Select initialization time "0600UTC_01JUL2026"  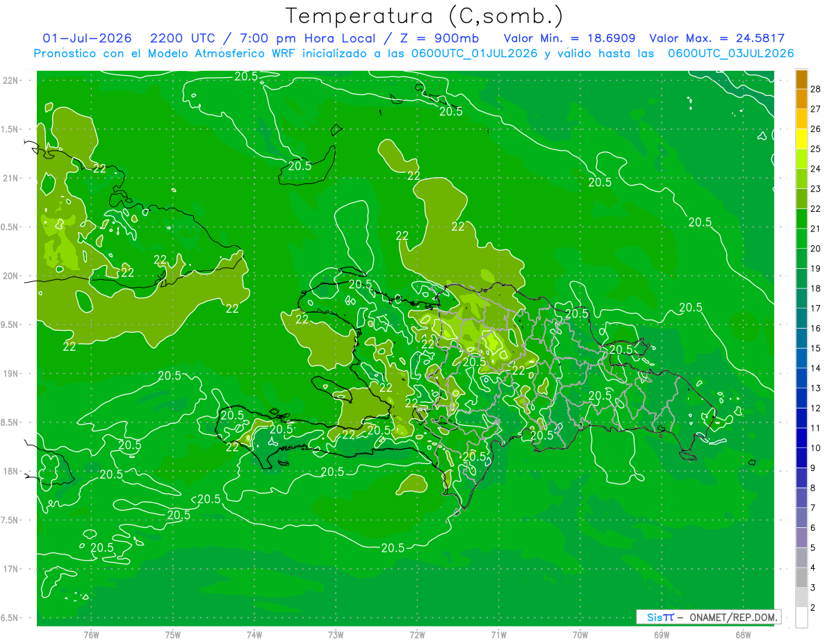(x=474, y=53)
